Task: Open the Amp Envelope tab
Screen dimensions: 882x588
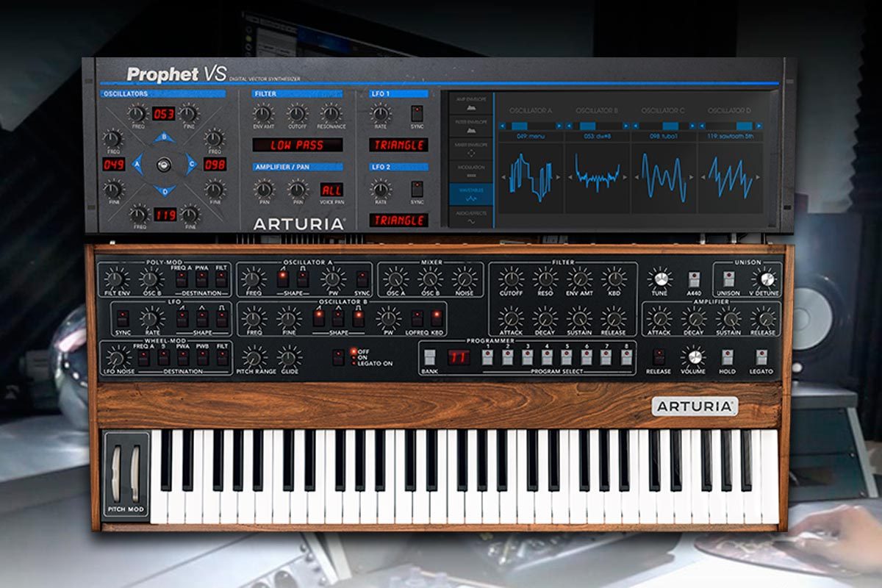Action: click(470, 101)
